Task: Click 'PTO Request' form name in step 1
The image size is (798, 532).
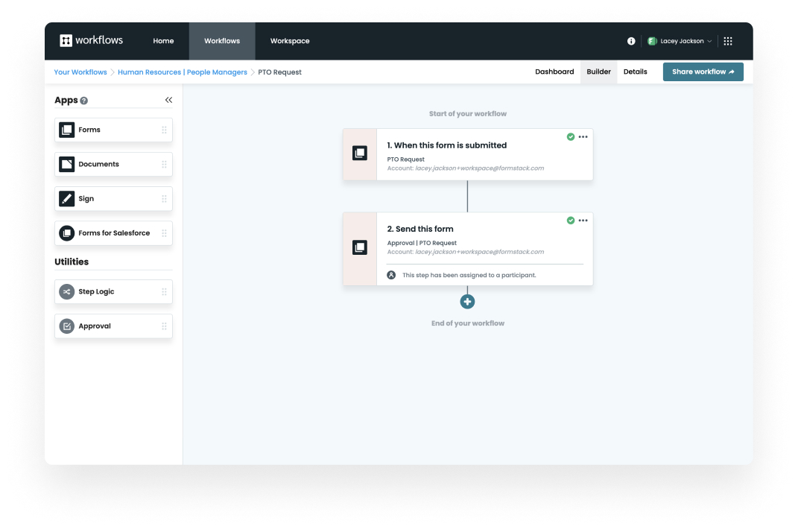Action: [x=405, y=159]
